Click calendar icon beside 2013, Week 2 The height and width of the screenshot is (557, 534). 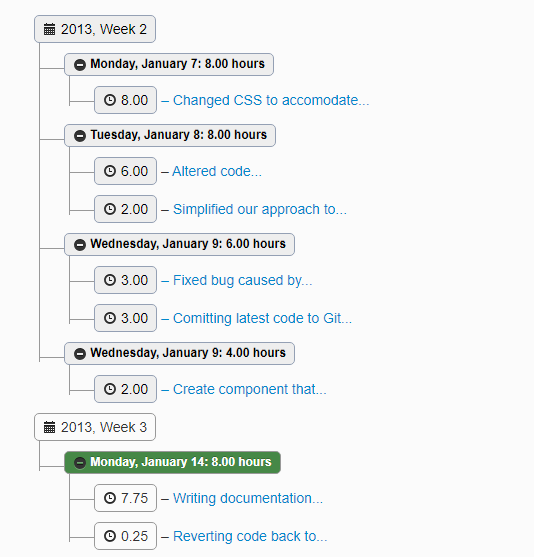(x=49, y=29)
